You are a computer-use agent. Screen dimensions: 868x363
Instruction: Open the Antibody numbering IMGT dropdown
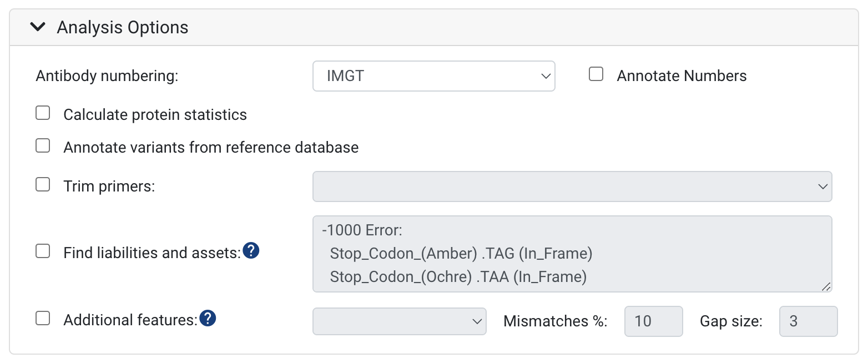click(433, 76)
